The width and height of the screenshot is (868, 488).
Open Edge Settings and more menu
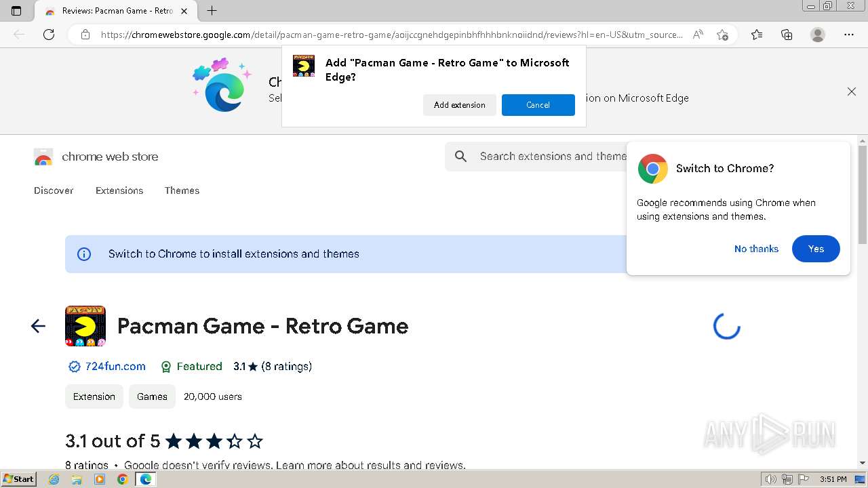pyautogui.click(x=849, y=35)
